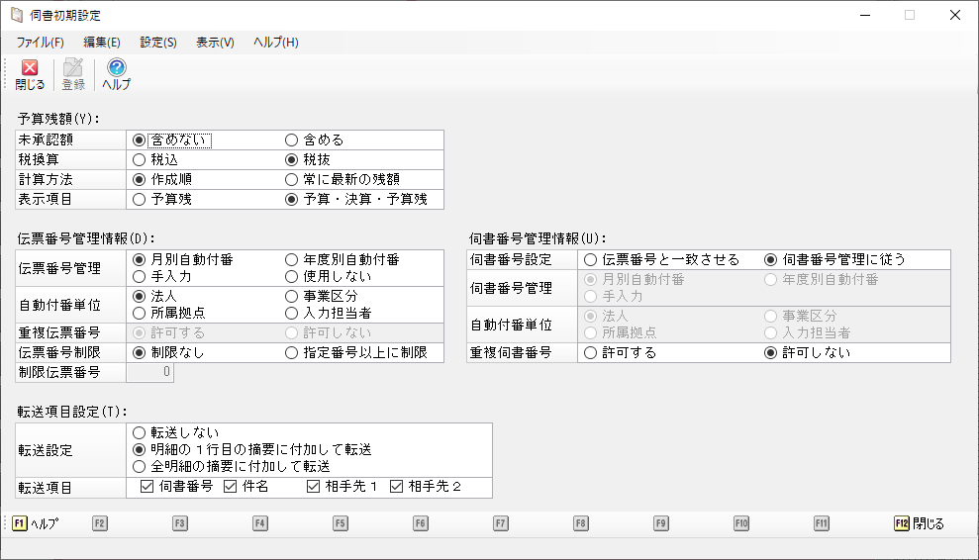
Task: Open the 設定(S) menu
Action: pyautogui.click(x=158, y=43)
